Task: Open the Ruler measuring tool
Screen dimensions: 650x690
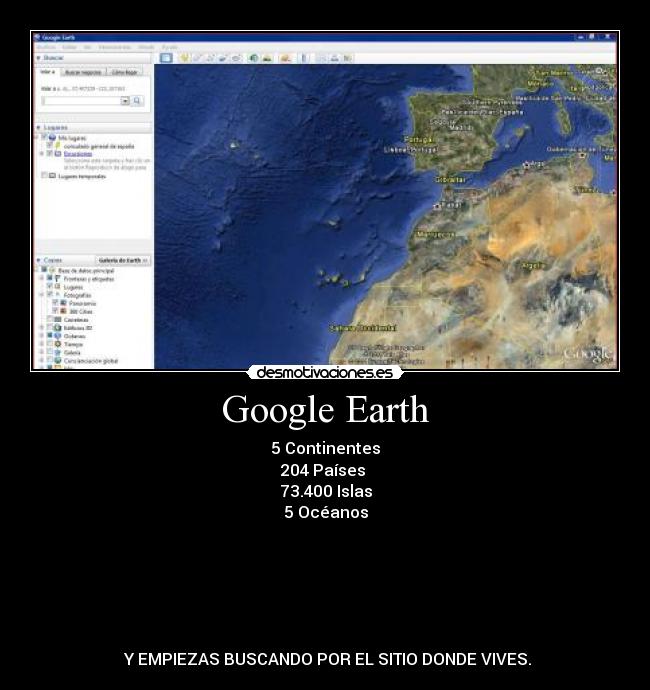Action: click(303, 58)
